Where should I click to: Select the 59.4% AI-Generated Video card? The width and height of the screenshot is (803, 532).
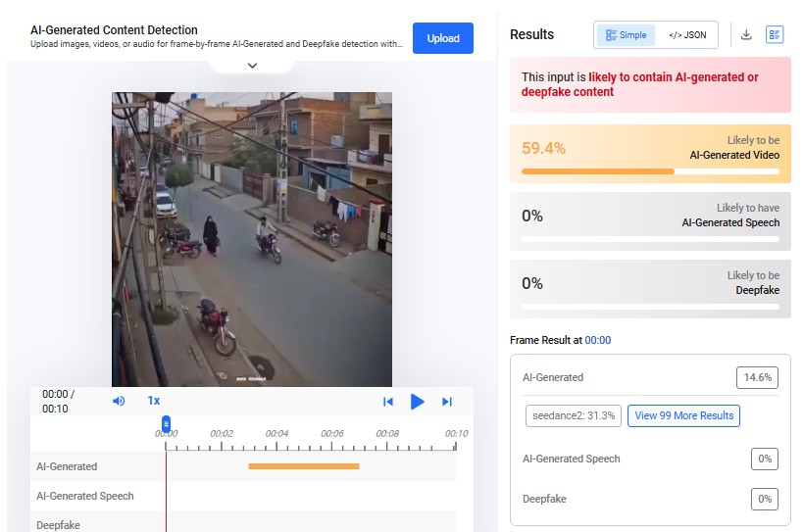[650, 154]
